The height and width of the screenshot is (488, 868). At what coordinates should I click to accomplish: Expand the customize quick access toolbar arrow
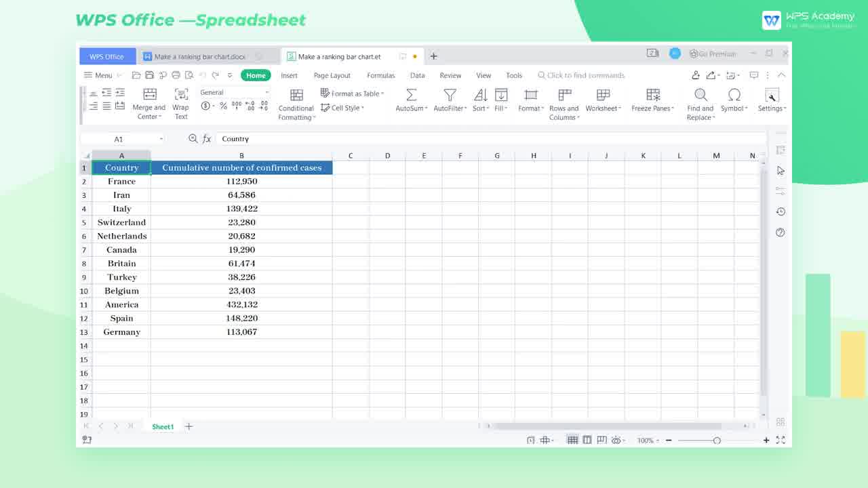(x=230, y=75)
